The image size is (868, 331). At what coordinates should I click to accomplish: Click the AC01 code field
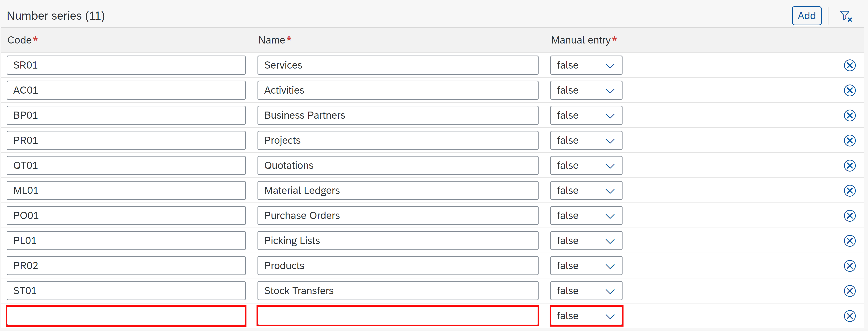click(x=126, y=90)
